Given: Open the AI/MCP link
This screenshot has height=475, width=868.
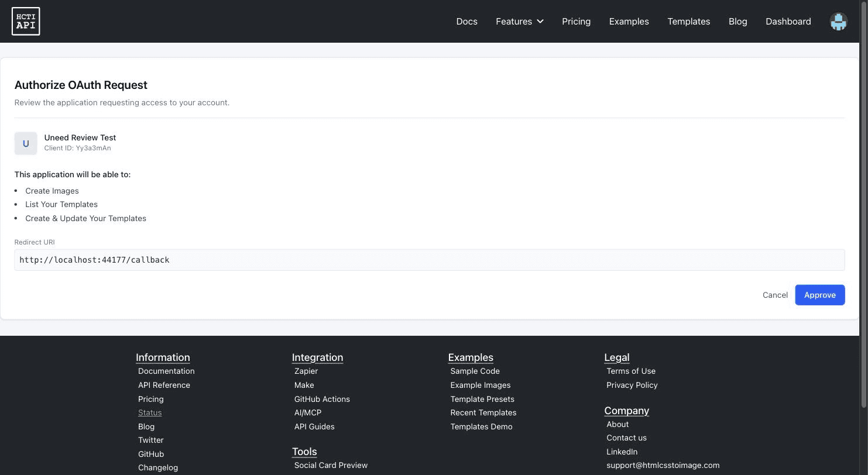Looking at the screenshot, I should (308, 412).
